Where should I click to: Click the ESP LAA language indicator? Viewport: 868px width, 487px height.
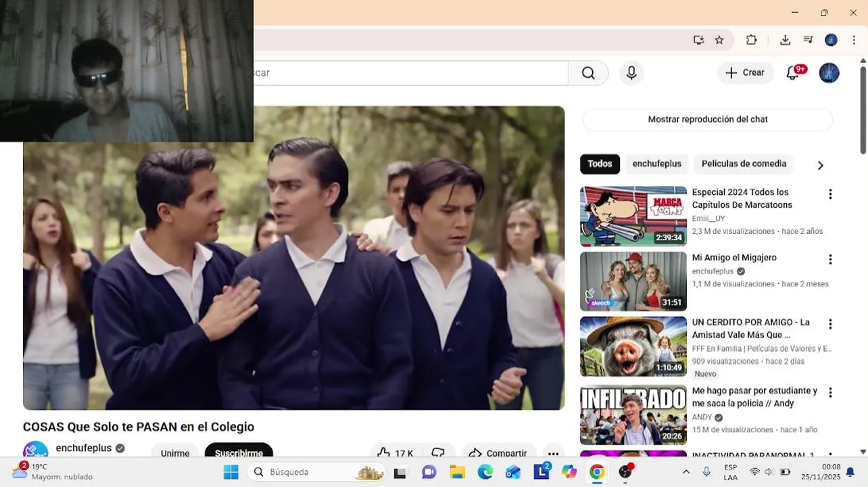[731, 472]
